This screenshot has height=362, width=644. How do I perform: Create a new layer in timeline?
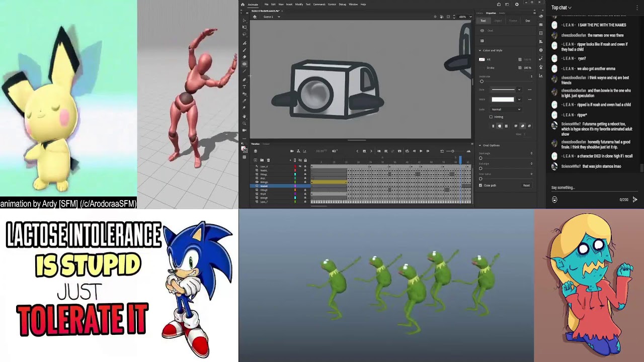pos(255,160)
